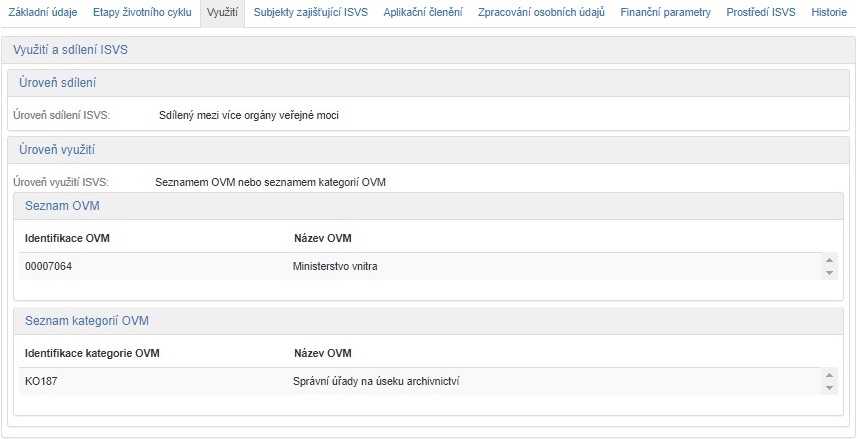The width and height of the screenshot is (858, 439).
Task: Select the Využití tab
Action: pos(221,13)
